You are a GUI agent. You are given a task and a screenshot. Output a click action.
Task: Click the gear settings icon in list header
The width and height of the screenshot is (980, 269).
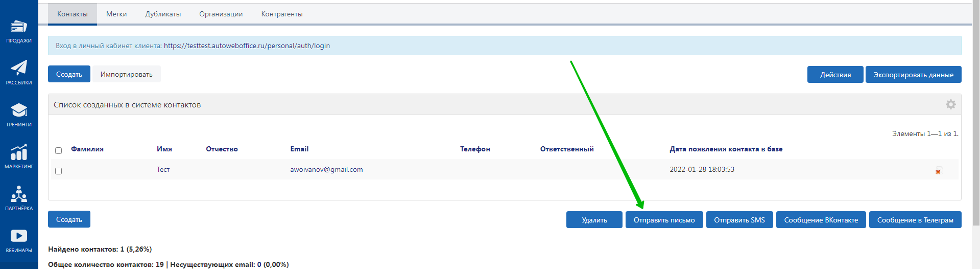[950, 104]
